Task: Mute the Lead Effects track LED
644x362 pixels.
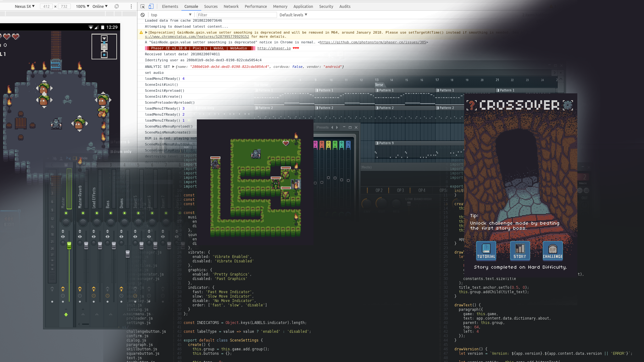Action: (x=97, y=213)
